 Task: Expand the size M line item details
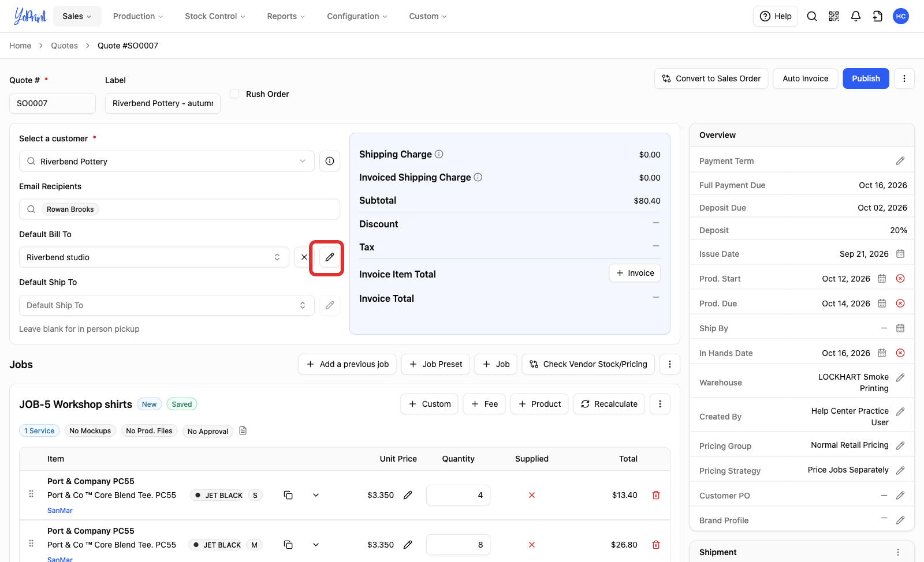(316, 545)
